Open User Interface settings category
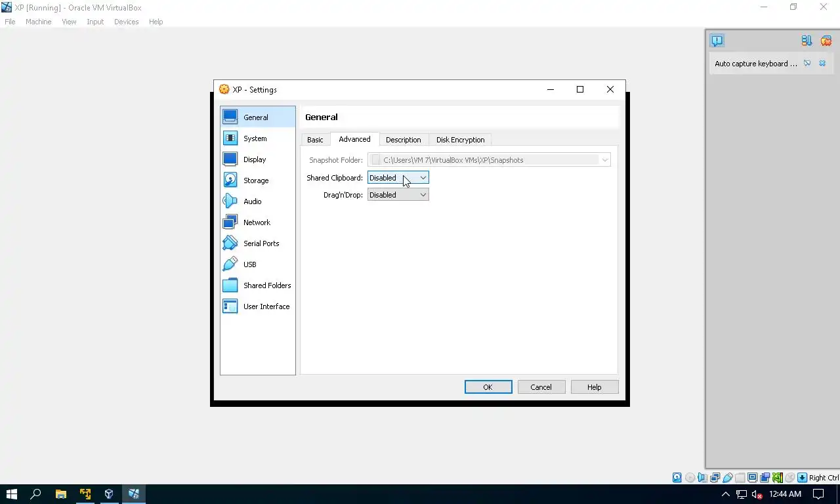 [257, 306]
